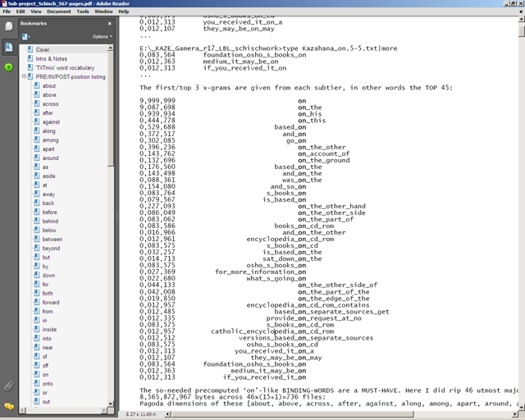The height and width of the screenshot is (420, 525).
Task: Jump to the 'above' bookmark
Action: pos(49,95)
